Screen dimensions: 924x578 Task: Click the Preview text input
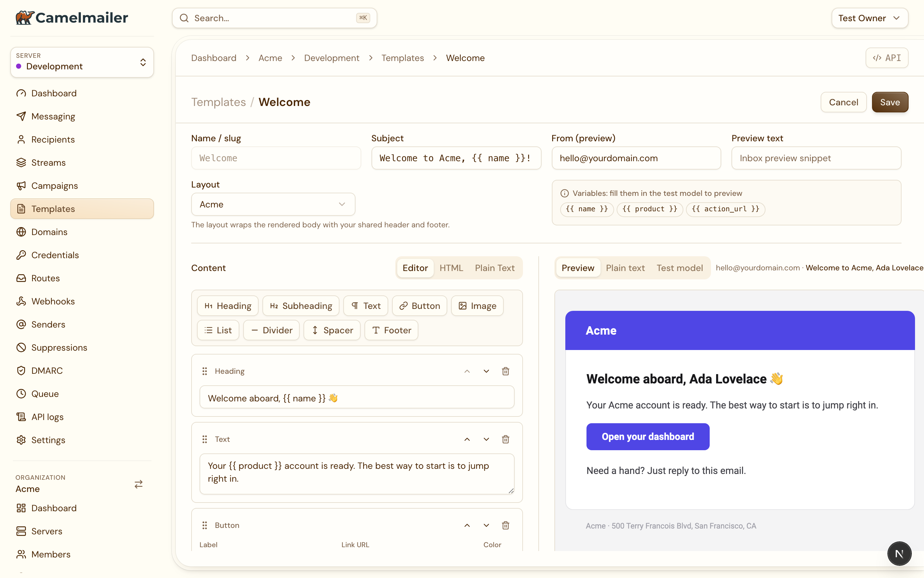pos(816,158)
